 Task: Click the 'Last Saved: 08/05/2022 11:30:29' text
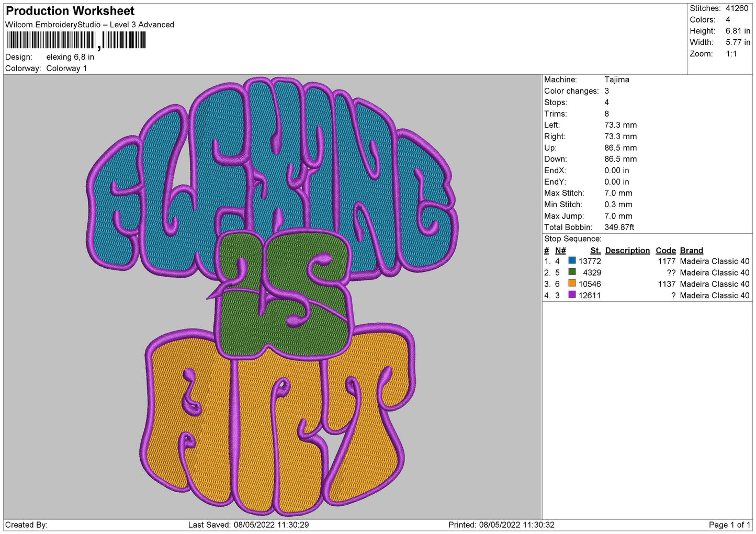coord(249,525)
